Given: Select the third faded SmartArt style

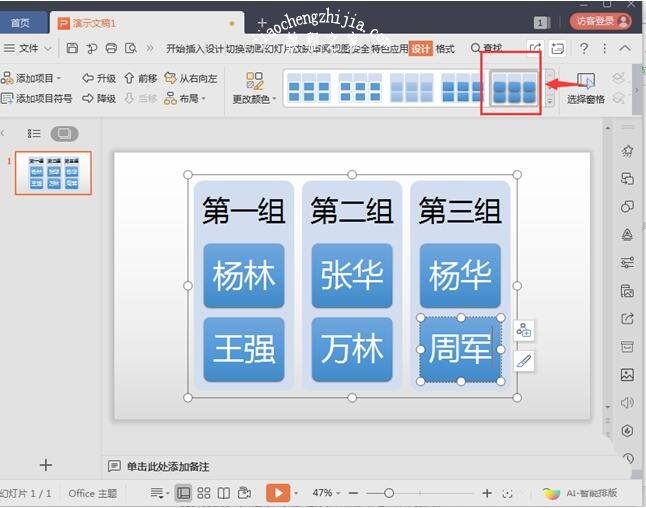Looking at the screenshot, I should click(x=412, y=87).
